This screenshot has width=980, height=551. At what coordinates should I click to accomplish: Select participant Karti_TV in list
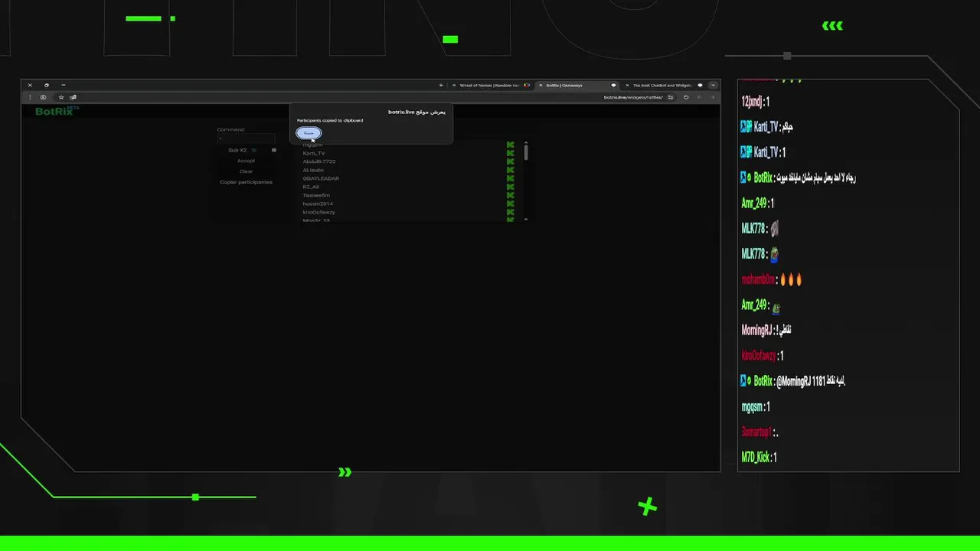[x=314, y=153]
